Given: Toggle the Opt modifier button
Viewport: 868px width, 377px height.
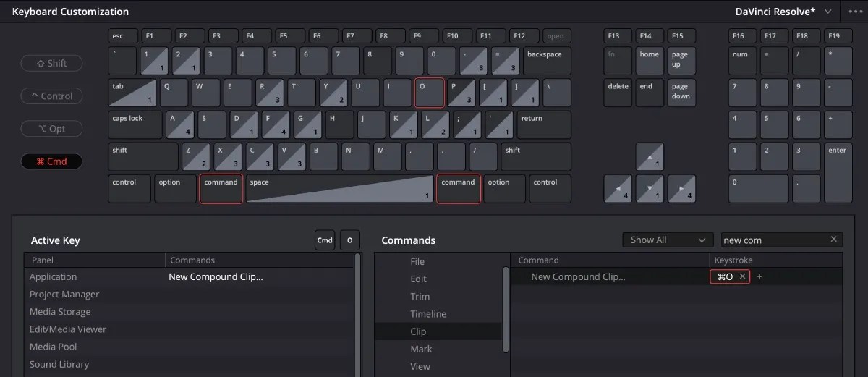Looking at the screenshot, I should click(51, 129).
